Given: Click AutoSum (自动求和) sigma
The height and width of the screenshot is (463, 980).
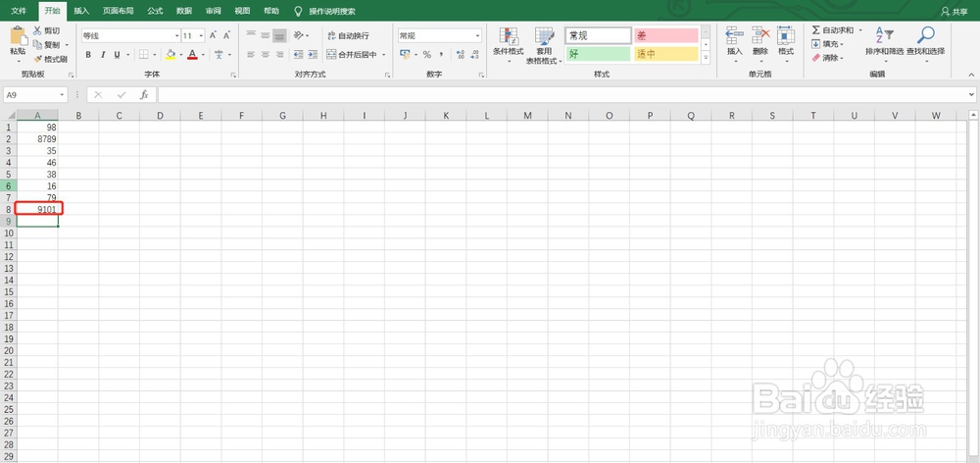Looking at the screenshot, I should pyautogui.click(x=832, y=30).
